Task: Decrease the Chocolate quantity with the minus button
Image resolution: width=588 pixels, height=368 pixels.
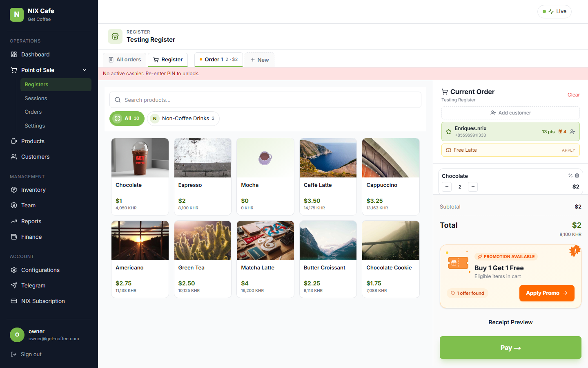Action: 447,187
